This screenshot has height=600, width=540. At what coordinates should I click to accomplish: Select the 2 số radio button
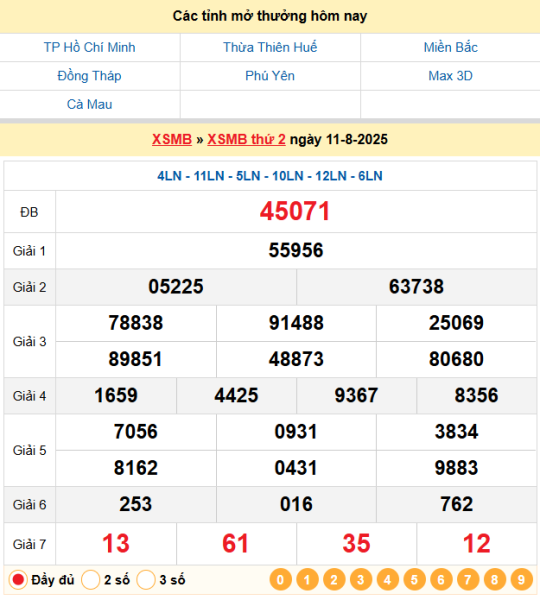click(91, 580)
